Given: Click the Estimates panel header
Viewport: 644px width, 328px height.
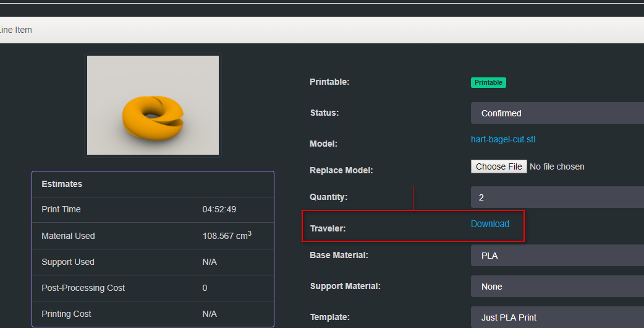Looking at the screenshot, I should 62,184.
